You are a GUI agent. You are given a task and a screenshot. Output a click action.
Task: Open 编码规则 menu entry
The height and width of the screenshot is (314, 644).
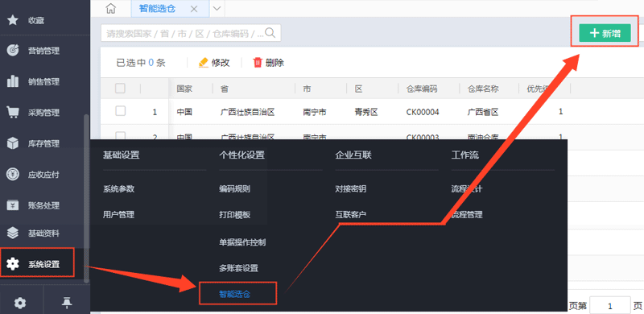coord(234,189)
